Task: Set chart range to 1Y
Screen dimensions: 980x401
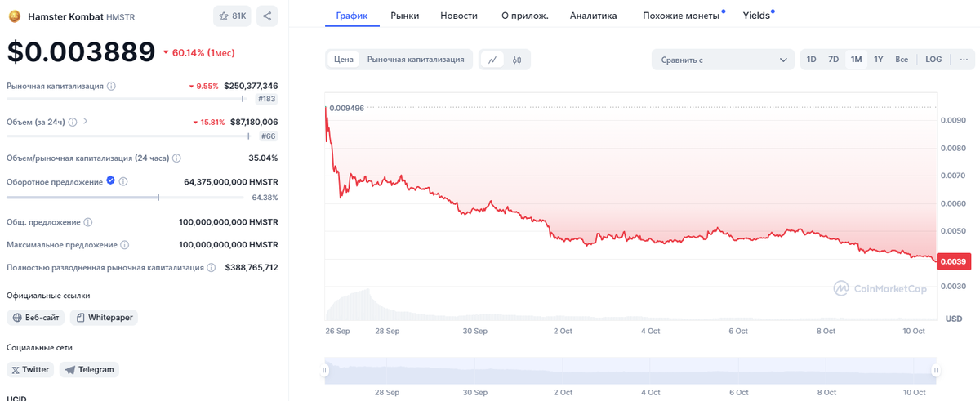Action: pos(879,59)
